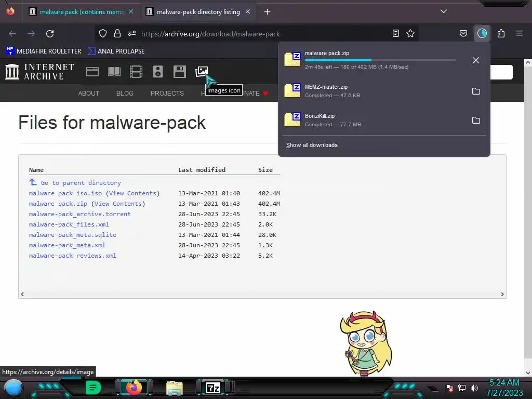The image size is (532, 399).
Task: Open malware-pack_meta.sqlite link
Action: click(73, 235)
